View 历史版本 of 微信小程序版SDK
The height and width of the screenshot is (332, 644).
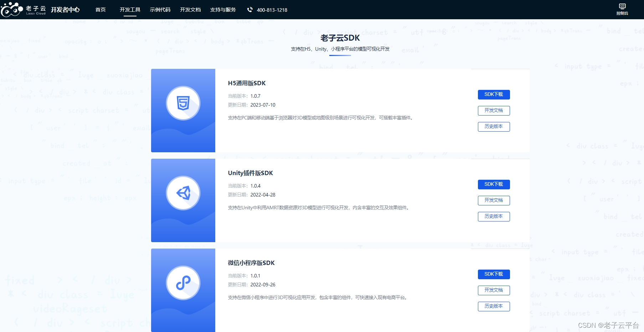494,306
